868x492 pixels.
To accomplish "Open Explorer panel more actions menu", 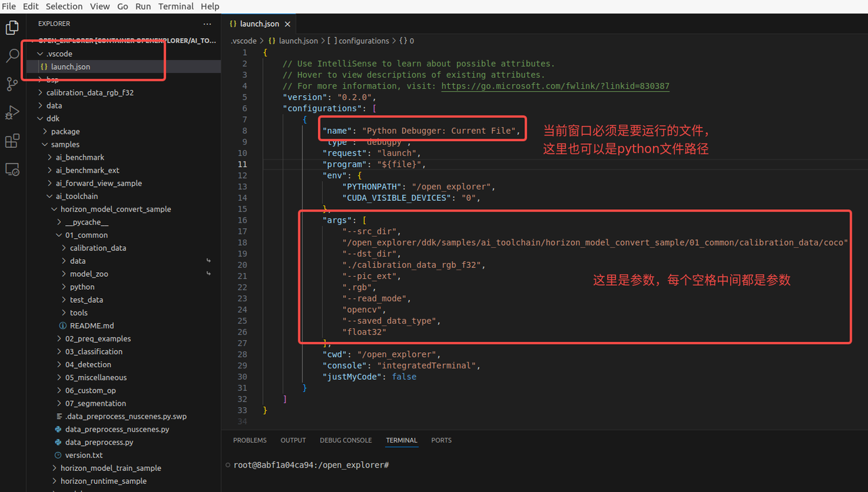I will [208, 24].
